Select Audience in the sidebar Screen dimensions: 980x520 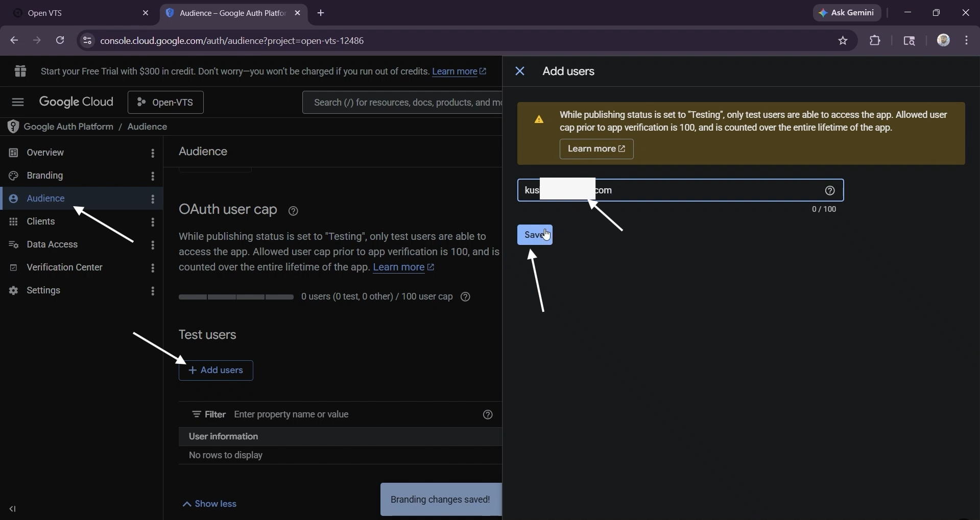point(82,199)
